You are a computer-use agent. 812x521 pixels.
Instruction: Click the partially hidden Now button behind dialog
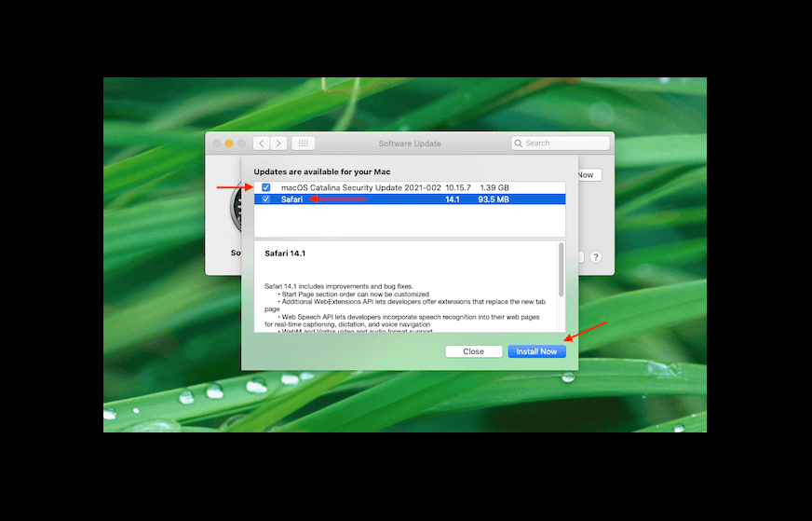[x=587, y=175]
